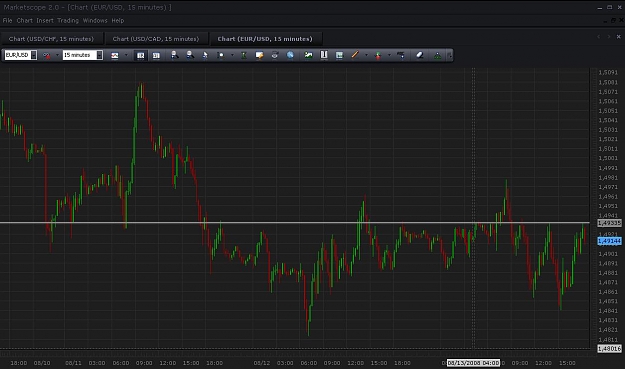Toggle the second bar display mode button
Image resolution: width=625 pixels, height=369 pixels.
[156, 55]
